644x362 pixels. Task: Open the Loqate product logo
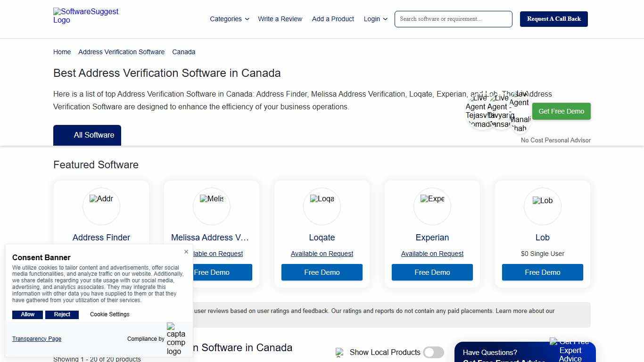pos(322,206)
